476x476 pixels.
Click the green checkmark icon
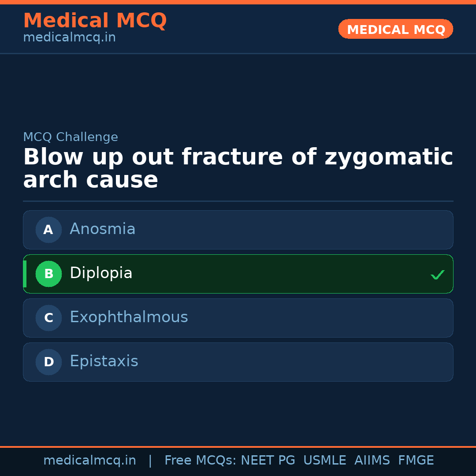pyautogui.click(x=437, y=275)
